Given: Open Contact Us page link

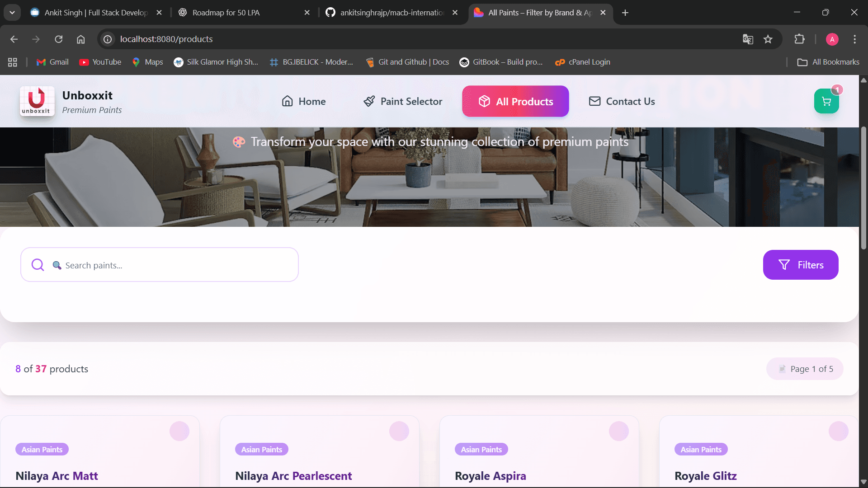Looking at the screenshot, I should click(x=622, y=101).
